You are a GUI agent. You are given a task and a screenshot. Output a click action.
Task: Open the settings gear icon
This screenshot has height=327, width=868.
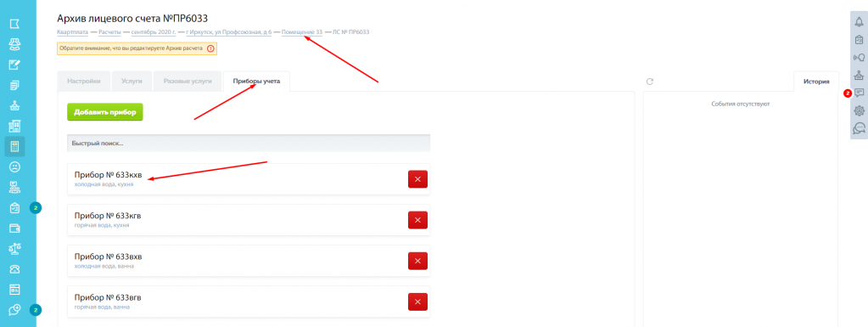coord(860,110)
